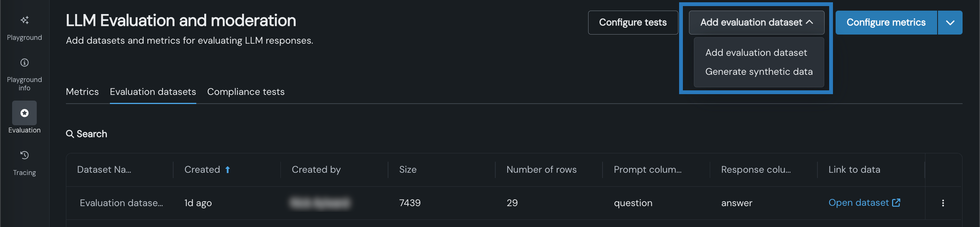Click the Search magnifier icon

70,134
